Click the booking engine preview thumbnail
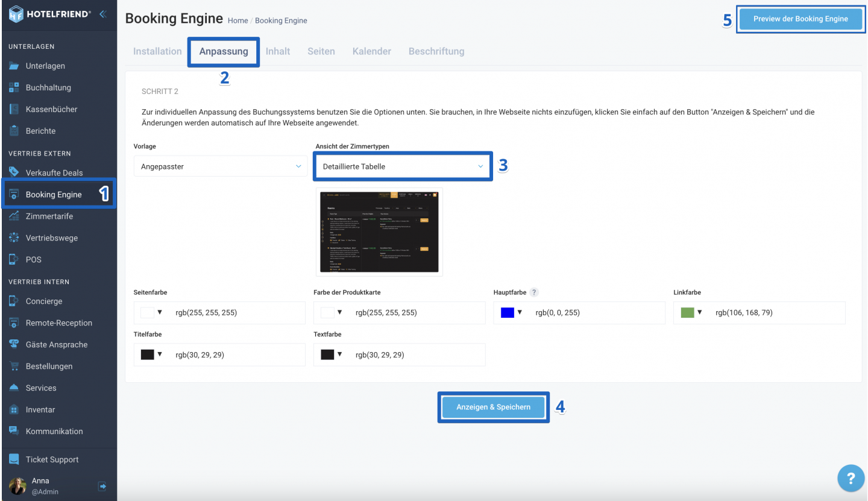The width and height of the screenshot is (868, 501). 379,232
